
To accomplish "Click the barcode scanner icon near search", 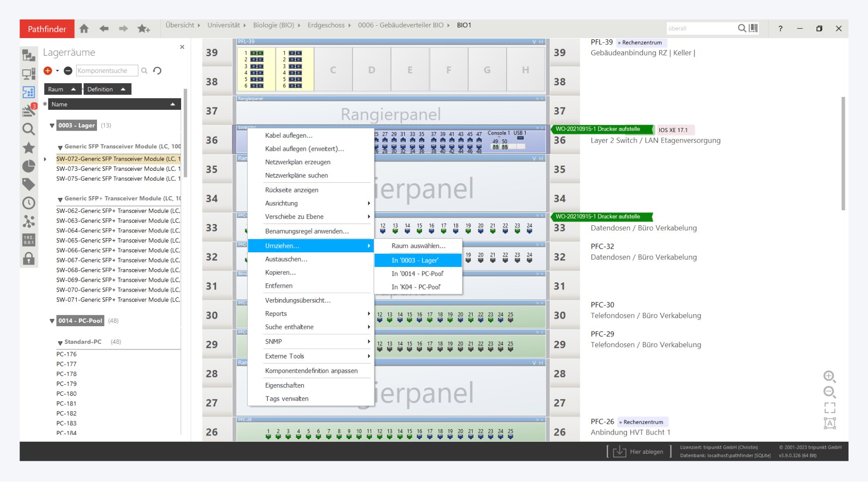I will point(753,28).
